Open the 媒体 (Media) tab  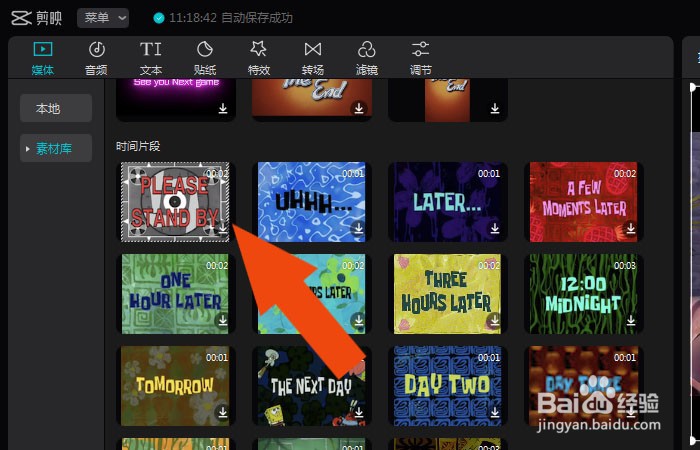[x=42, y=58]
